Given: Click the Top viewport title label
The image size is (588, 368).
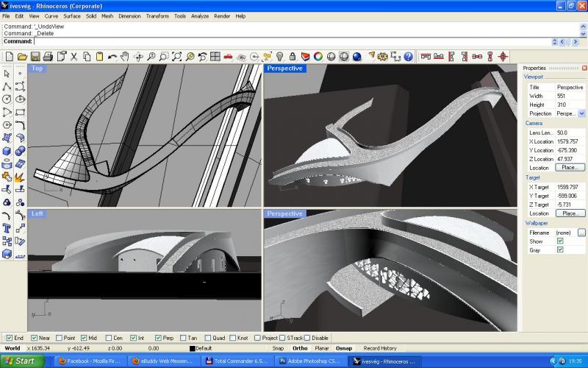Looking at the screenshot, I should 37,68.
